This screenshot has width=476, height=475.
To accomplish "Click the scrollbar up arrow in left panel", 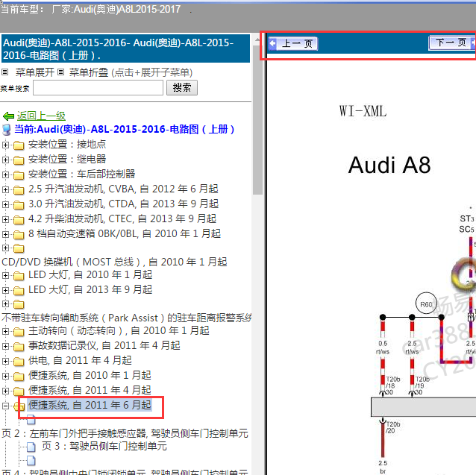I will 257,39.
